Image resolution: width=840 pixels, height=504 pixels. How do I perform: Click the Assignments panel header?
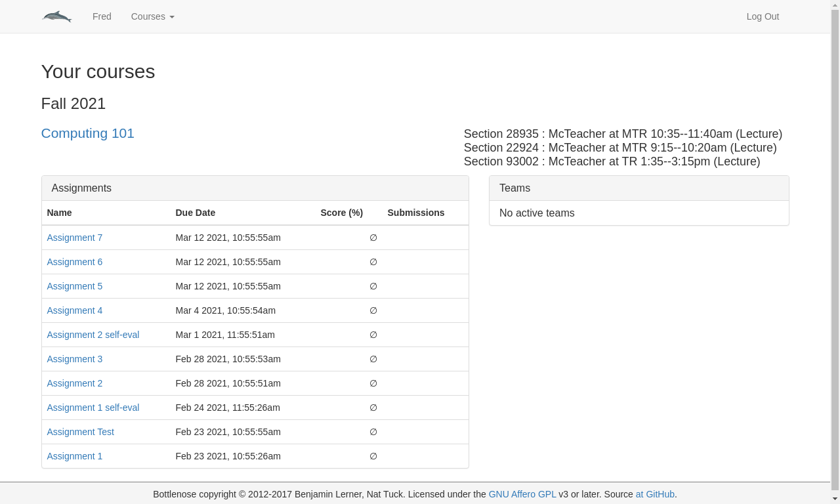click(255, 188)
